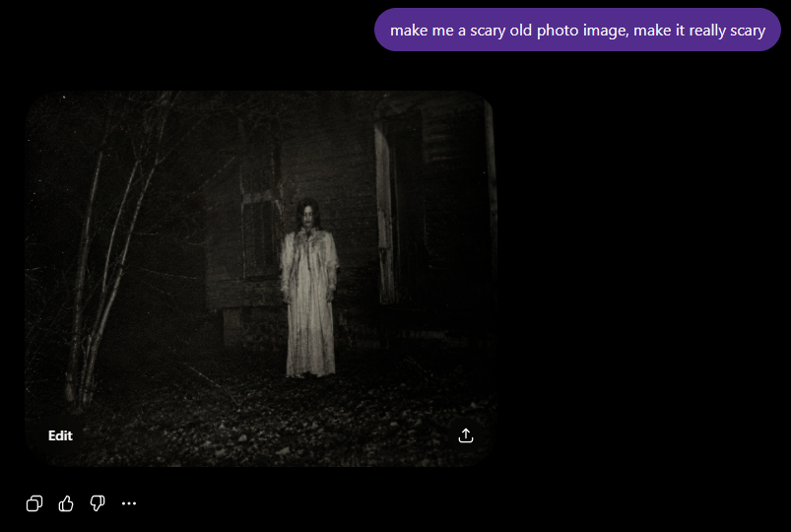This screenshot has width=791, height=532.
Task: Click the Edit button on the generated image
Action: (60, 435)
